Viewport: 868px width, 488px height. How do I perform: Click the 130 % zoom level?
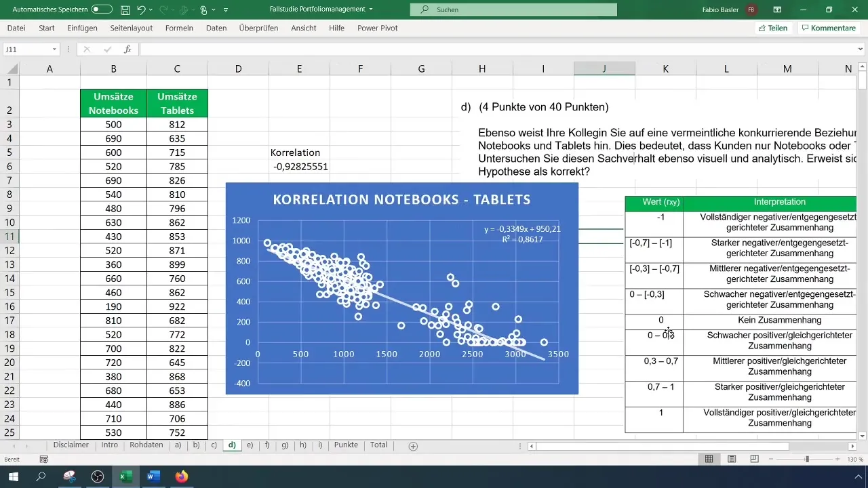pos(854,460)
